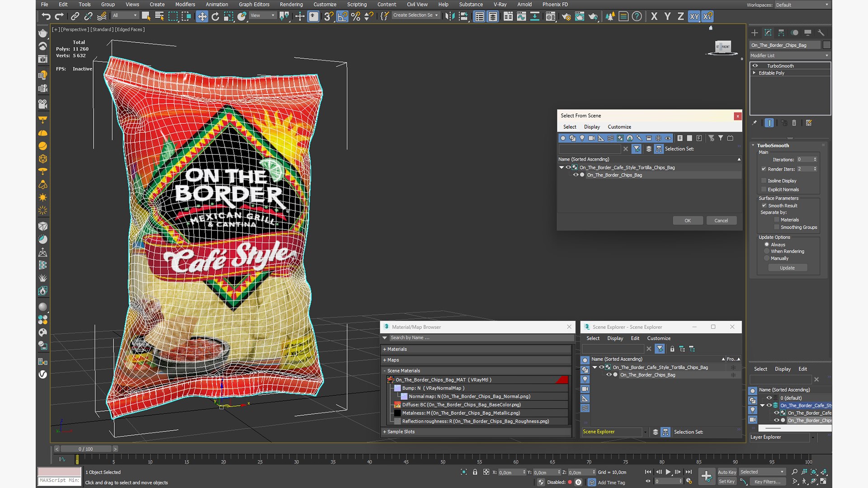The width and height of the screenshot is (868, 488).
Task: Click the Auto Key button
Action: pos(727,472)
